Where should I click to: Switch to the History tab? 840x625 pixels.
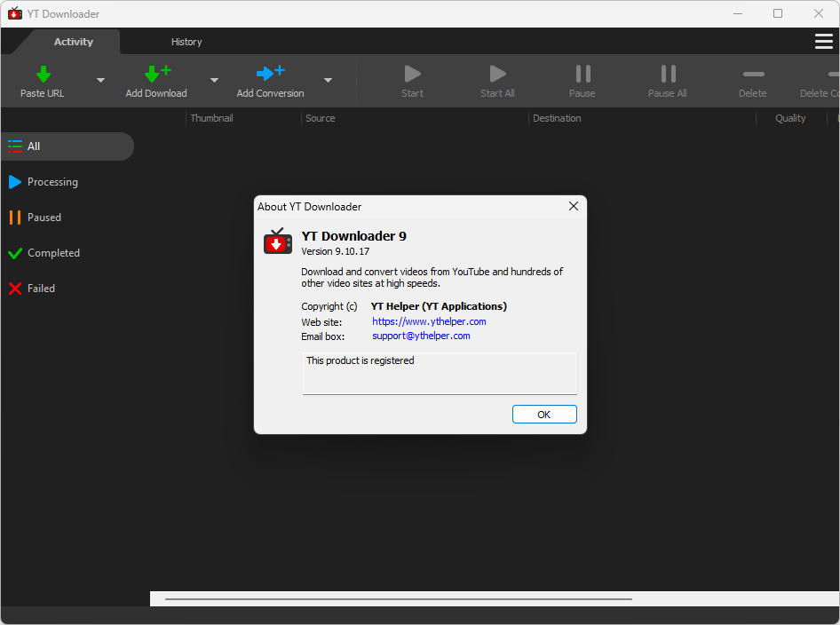coord(186,42)
